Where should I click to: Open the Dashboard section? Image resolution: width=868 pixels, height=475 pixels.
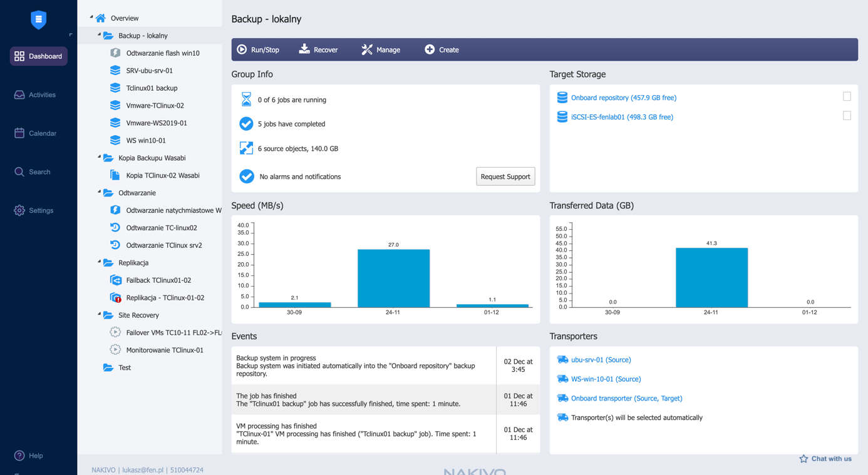click(x=38, y=56)
